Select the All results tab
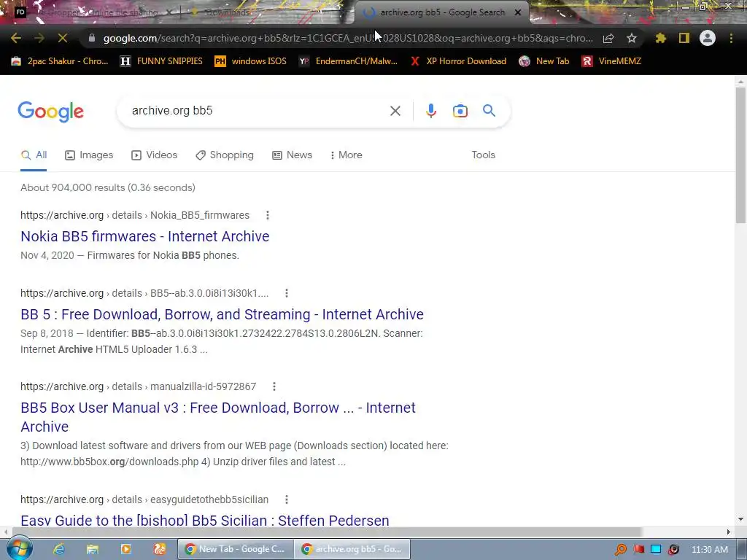The image size is (747, 560). [34, 155]
